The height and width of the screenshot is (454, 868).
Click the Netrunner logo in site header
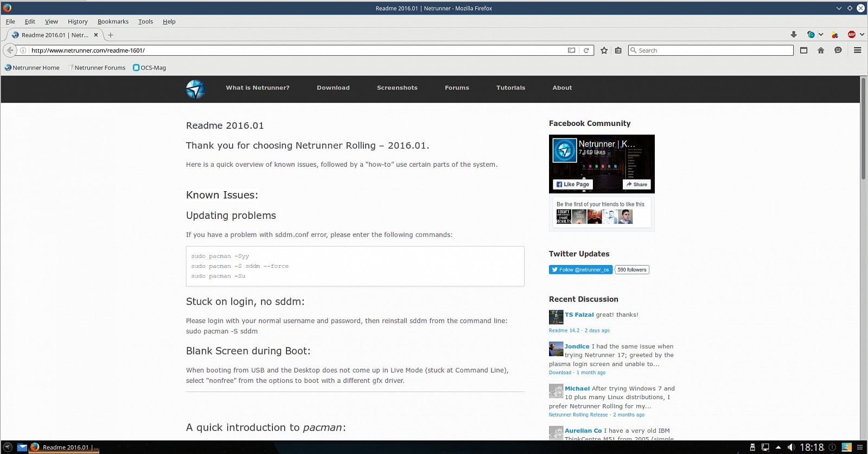[195, 89]
